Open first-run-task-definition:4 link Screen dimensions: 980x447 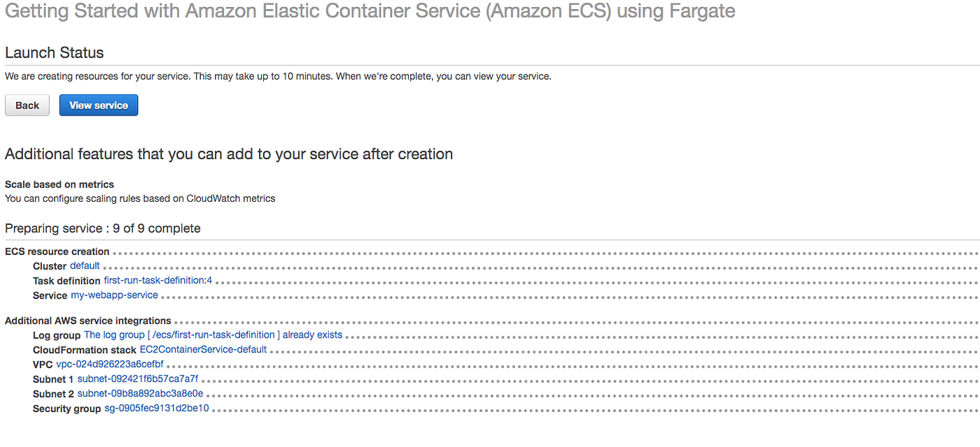pos(162,281)
